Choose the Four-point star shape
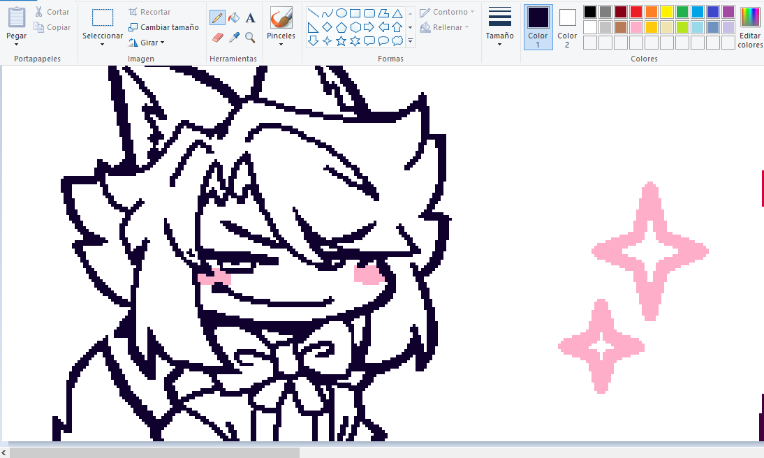The width and height of the screenshot is (764, 458). pos(327,41)
